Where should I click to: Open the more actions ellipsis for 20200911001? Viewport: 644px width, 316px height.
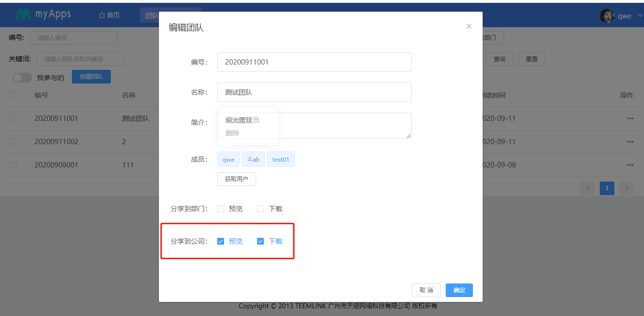[630, 118]
